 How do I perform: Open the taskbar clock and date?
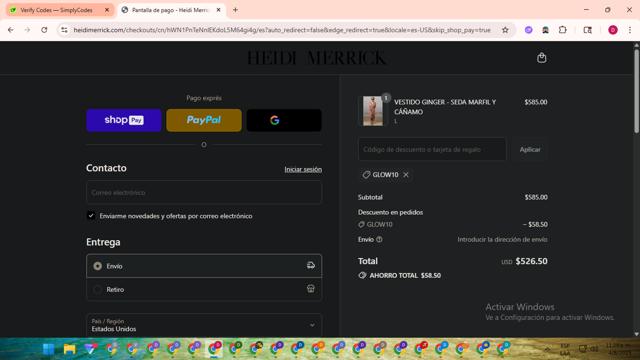[619, 349]
